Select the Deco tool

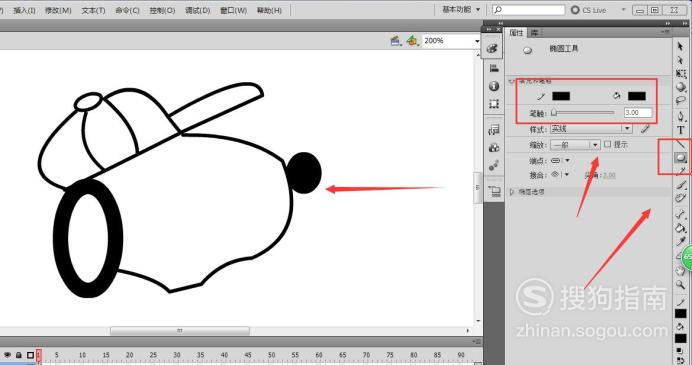(x=681, y=199)
